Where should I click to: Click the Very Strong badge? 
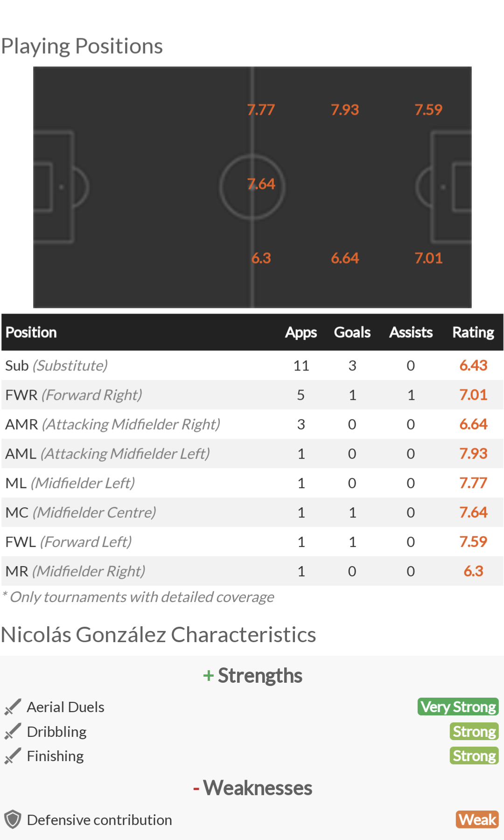coord(458,707)
